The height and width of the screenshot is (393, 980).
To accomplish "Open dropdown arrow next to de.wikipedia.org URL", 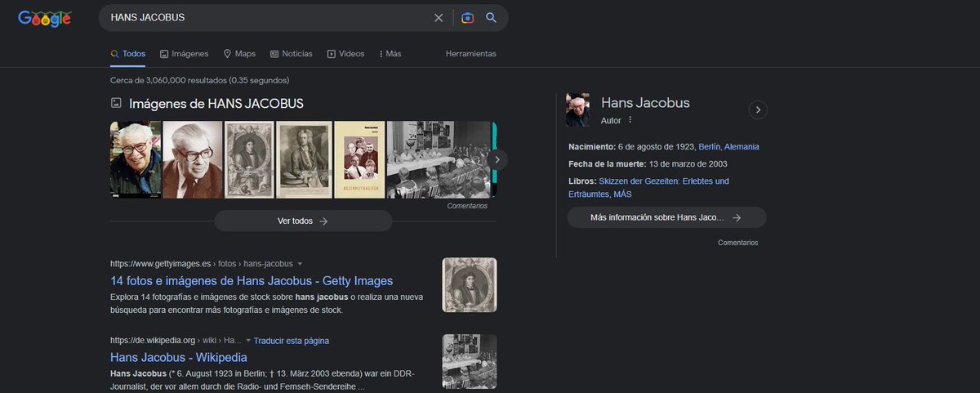I will (249, 341).
